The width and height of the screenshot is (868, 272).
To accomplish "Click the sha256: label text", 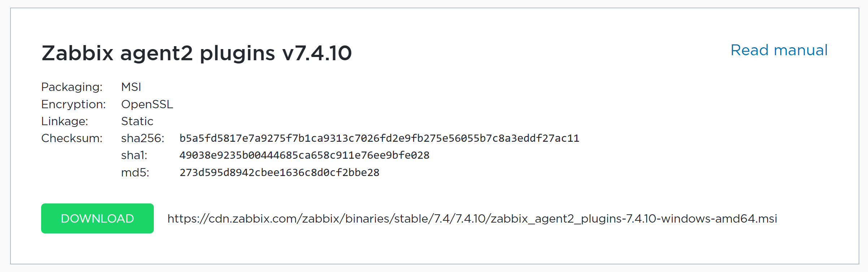I will (143, 138).
